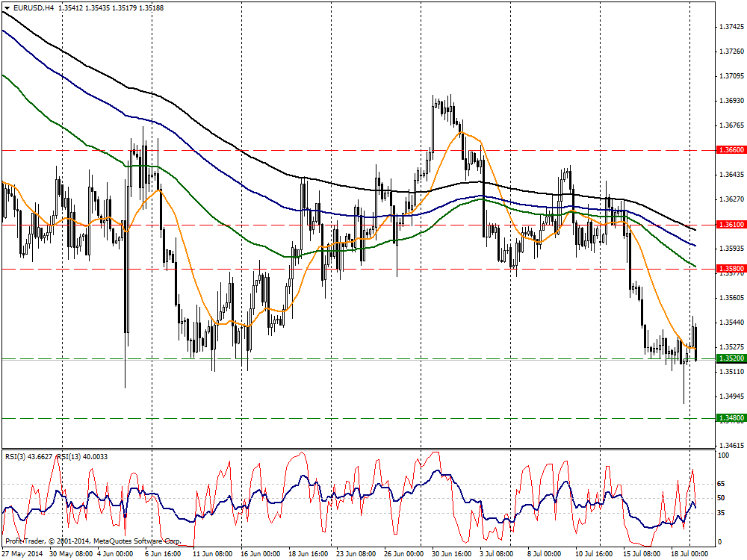
Task: Click the green 1.34800 price level tag
Action: [x=730, y=417]
